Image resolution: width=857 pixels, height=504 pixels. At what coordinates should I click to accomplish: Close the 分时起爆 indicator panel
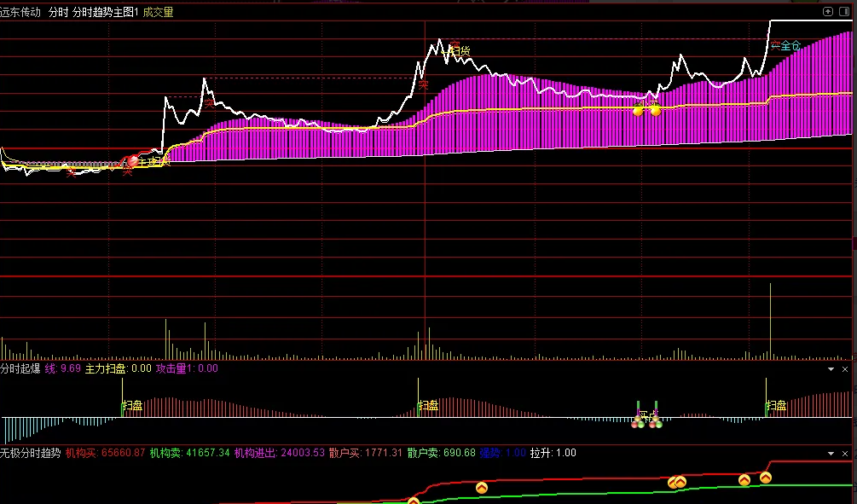tap(846, 369)
